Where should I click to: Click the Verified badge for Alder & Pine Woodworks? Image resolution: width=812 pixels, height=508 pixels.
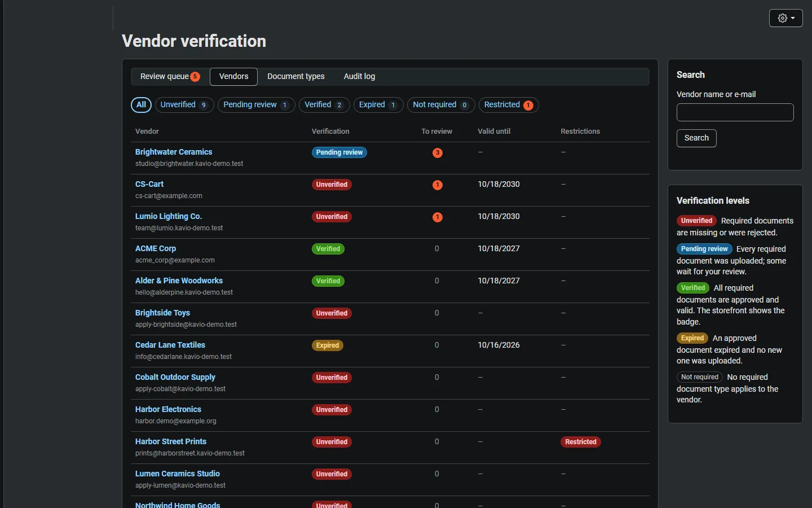(328, 281)
